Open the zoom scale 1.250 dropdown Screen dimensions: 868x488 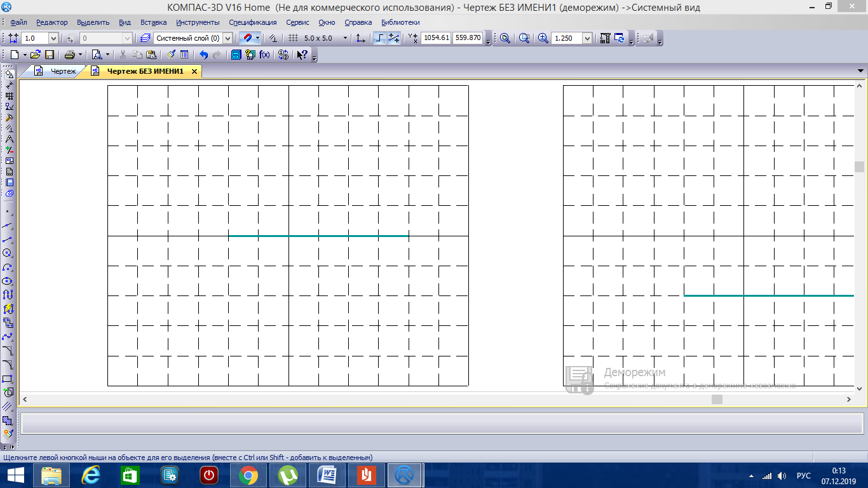[x=587, y=38]
